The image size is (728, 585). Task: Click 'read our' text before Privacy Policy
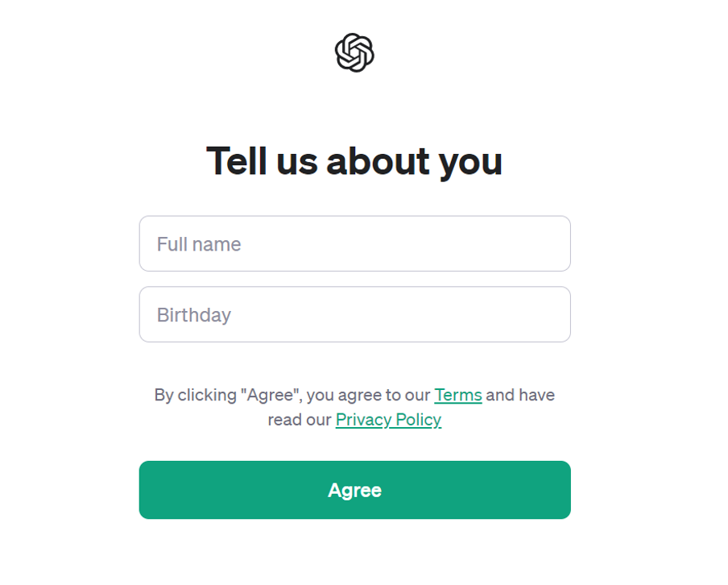[300, 420]
